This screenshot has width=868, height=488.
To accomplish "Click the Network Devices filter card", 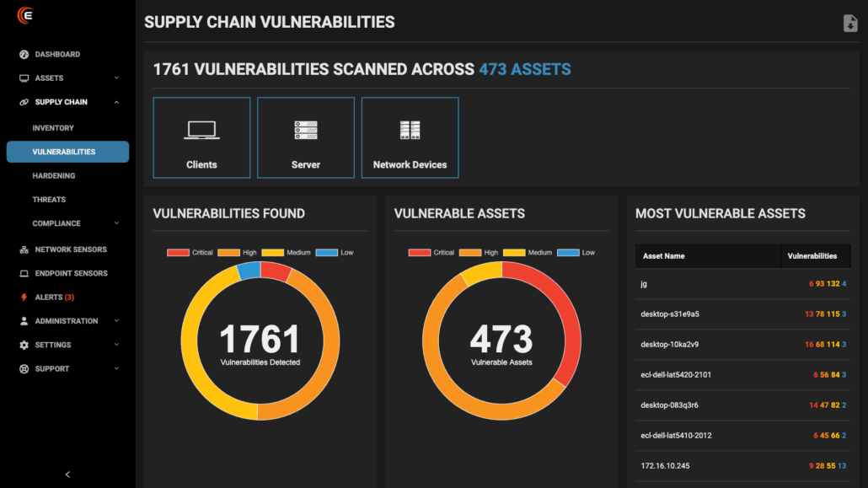I will click(x=410, y=137).
